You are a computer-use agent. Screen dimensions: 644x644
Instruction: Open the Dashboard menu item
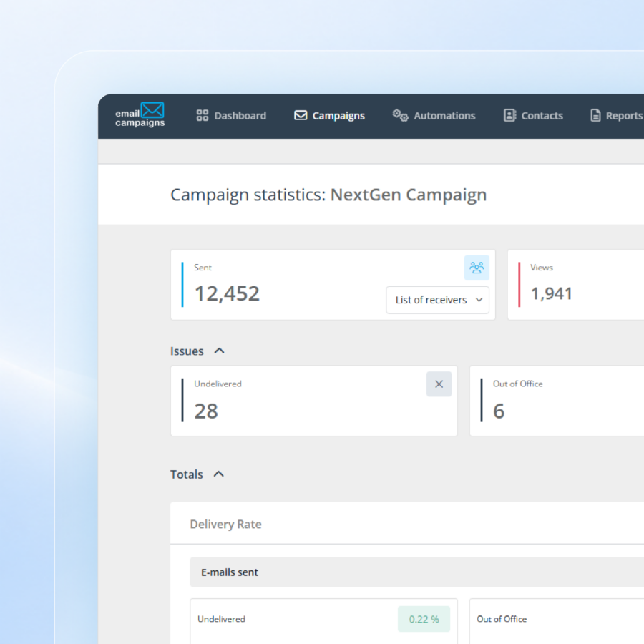(231, 116)
